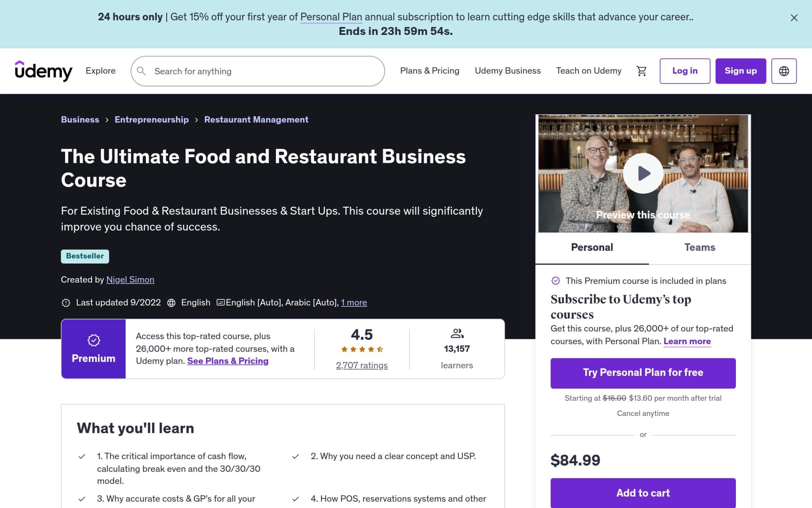Image resolution: width=812 pixels, height=508 pixels.
Task: Focus the Search for anything field
Action: coord(258,71)
